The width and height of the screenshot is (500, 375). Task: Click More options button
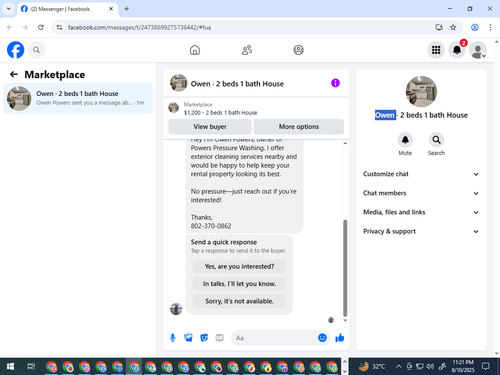(299, 127)
